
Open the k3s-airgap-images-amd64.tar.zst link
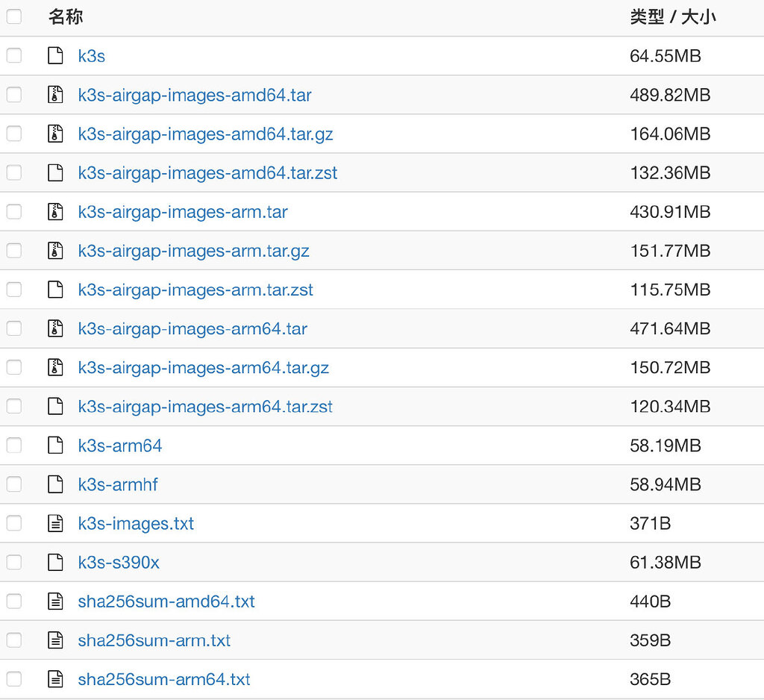207,173
